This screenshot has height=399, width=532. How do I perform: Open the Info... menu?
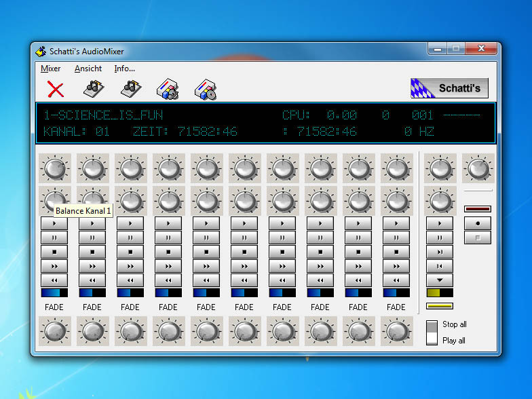(x=124, y=69)
